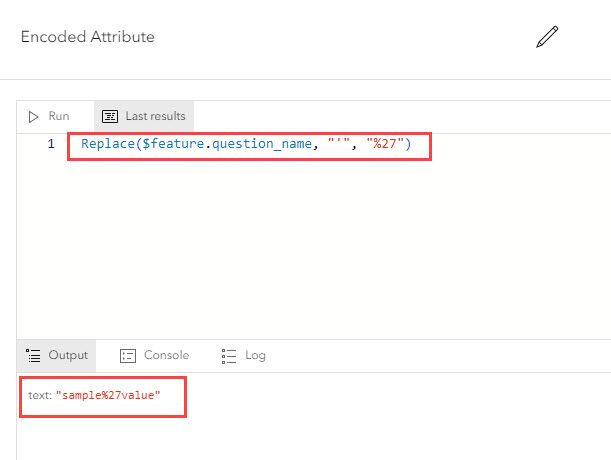Switch to the Last results tab
This screenshot has width=611, height=460.
tap(154, 116)
